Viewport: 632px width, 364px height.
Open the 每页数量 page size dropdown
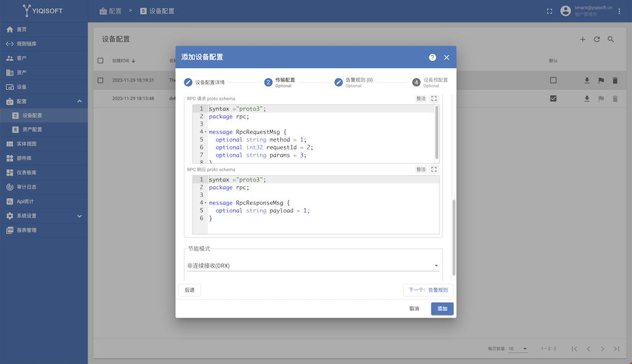pyautogui.click(x=518, y=349)
